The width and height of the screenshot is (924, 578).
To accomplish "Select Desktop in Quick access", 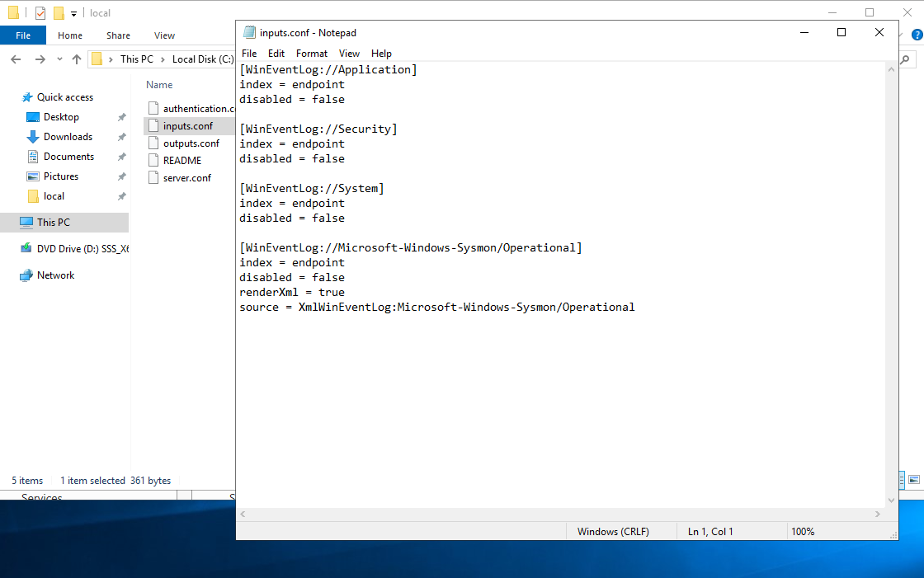I will coord(61,116).
